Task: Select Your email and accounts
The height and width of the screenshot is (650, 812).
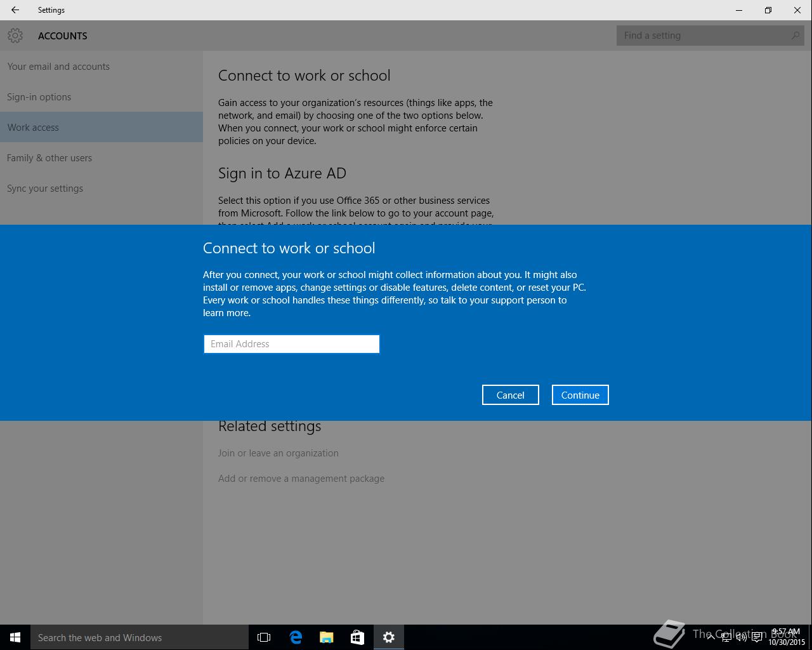Action: click(101, 66)
